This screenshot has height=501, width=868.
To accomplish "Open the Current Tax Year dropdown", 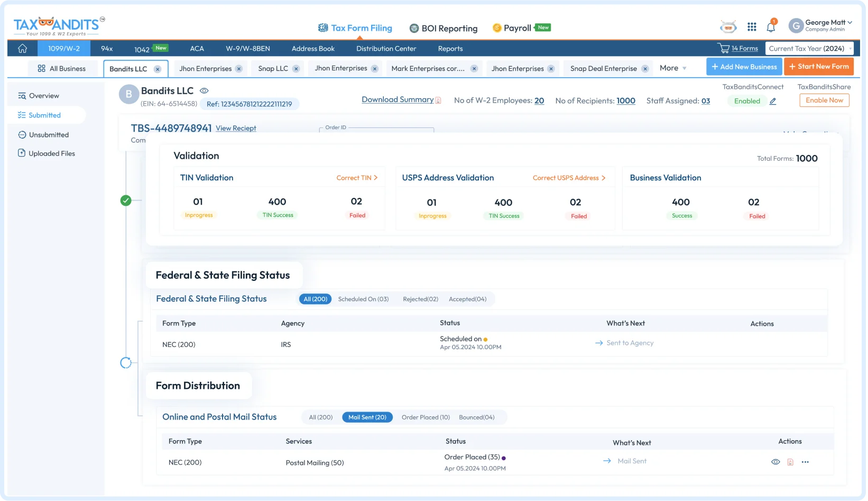I will tap(810, 49).
